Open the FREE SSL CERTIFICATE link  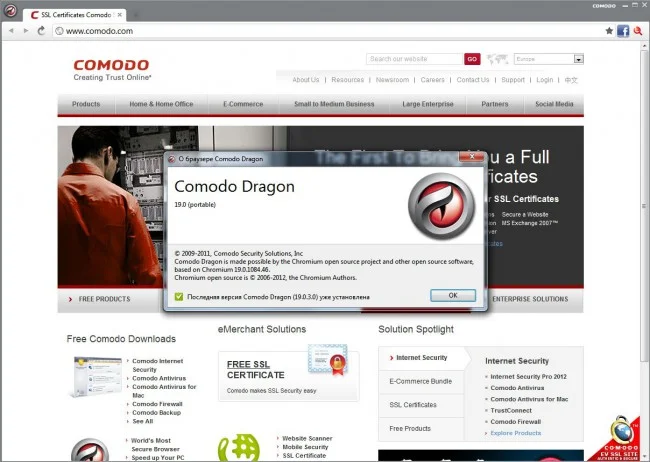[x=255, y=370]
